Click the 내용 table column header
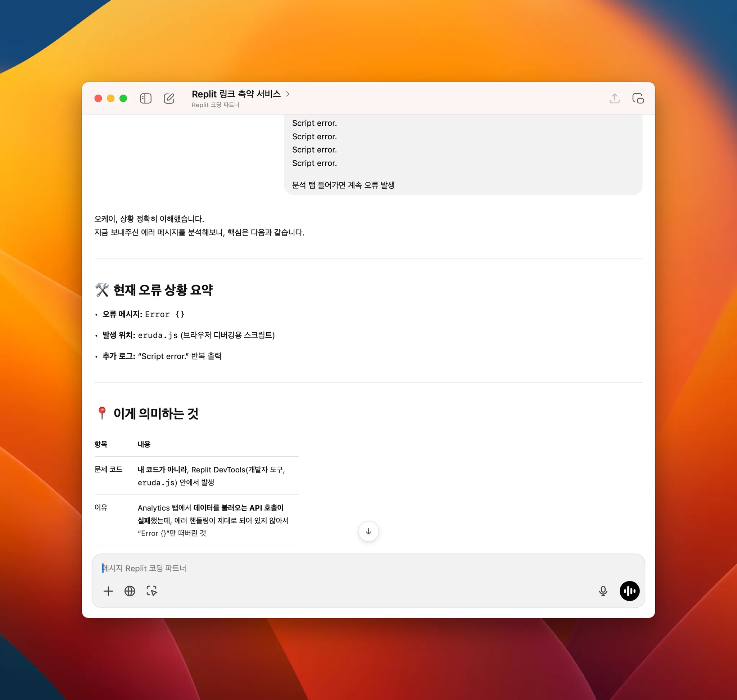Image resolution: width=737 pixels, height=700 pixels. pos(144,444)
